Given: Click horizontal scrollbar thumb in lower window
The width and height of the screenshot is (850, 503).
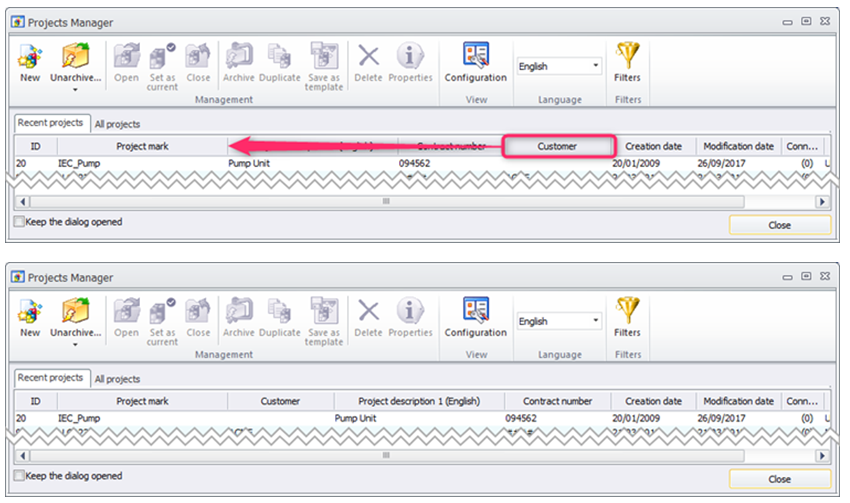Looking at the screenshot, I should pyautogui.click(x=387, y=455).
